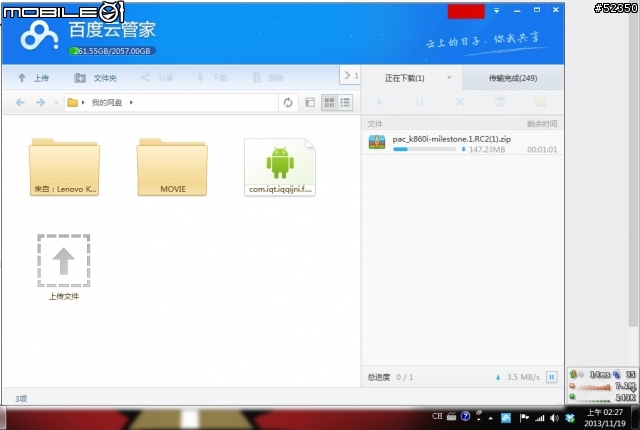Click the network monitor gadget widget
The width and height of the screenshot is (640, 430).
pyautogui.click(x=603, y=385)
